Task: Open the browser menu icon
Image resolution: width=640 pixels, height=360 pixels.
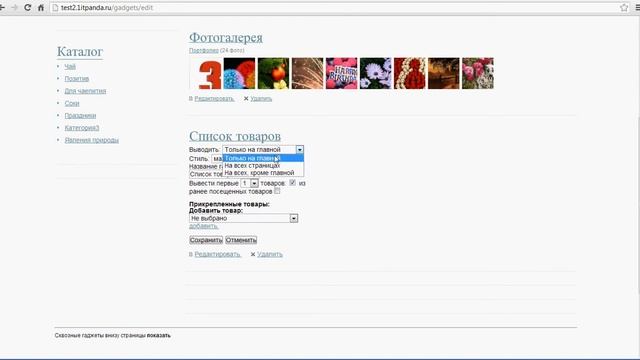Action: click(637, 7)
